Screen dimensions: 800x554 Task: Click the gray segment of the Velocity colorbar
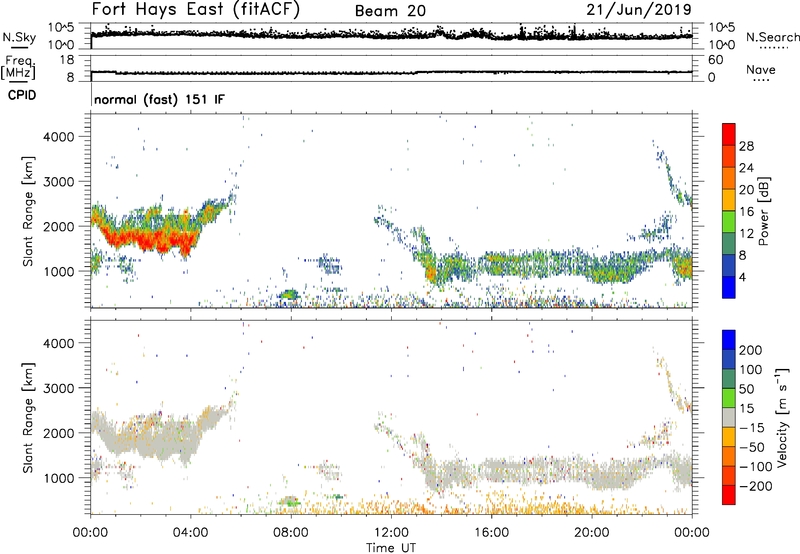729,418
